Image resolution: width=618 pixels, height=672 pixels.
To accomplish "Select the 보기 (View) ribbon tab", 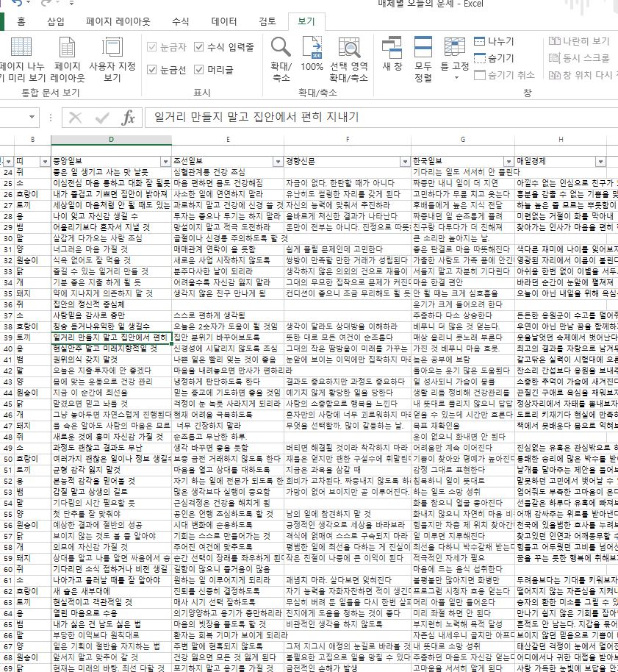I will coord(306,21).
